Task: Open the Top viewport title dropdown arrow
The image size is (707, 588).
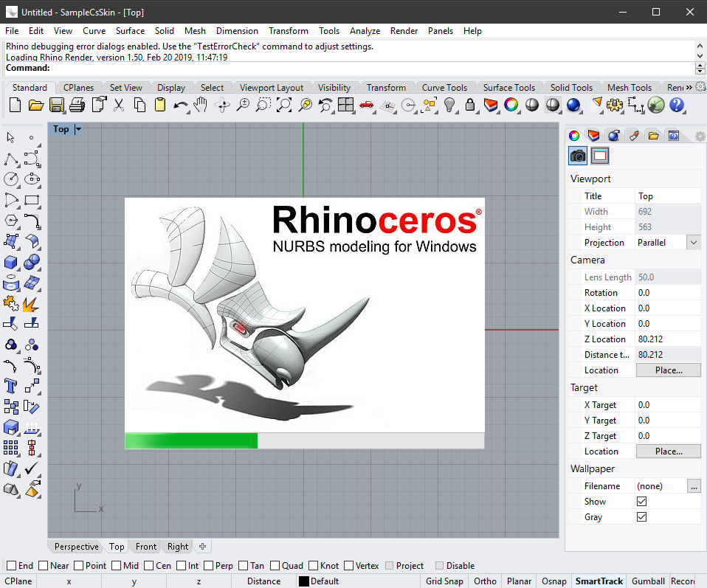Action: 78,129
